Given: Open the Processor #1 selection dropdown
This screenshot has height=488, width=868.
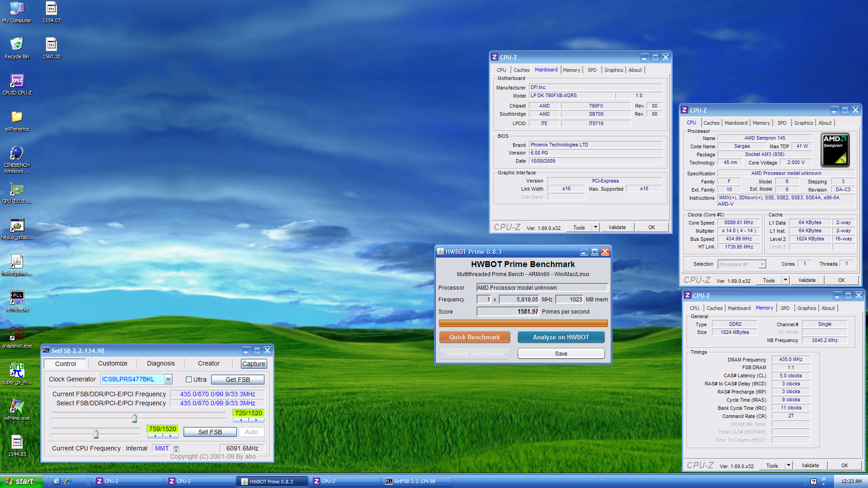Looking at the screenshot, I should 762,264.
